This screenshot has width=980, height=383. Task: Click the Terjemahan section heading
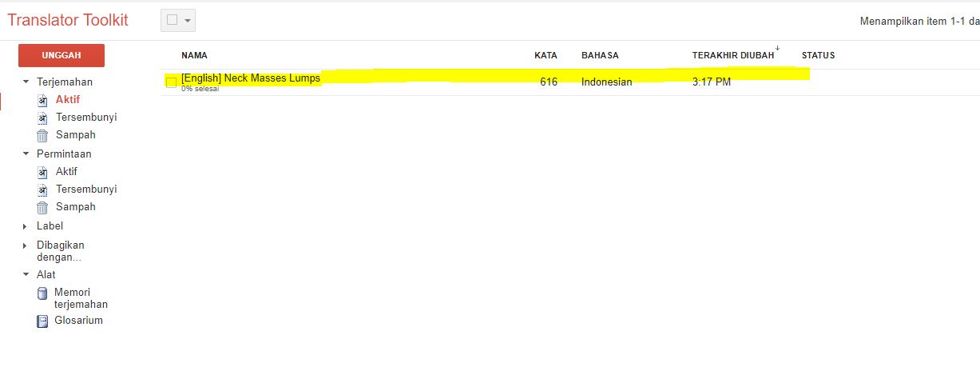point(65,82)
